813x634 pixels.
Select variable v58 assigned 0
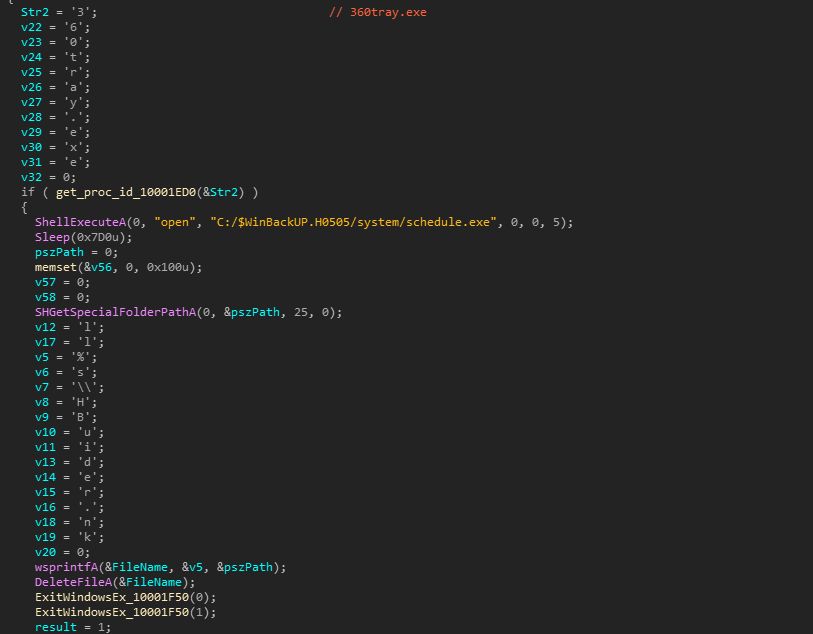(45, 297)
